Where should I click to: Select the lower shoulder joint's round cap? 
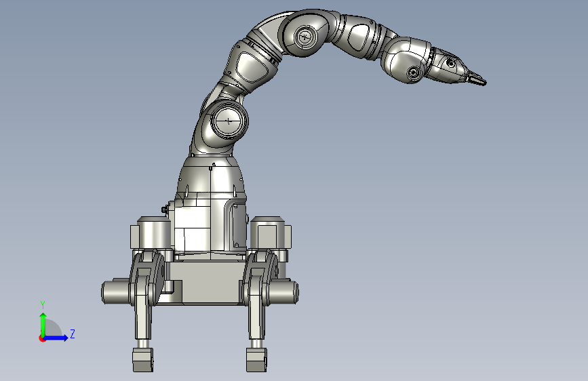228,121
